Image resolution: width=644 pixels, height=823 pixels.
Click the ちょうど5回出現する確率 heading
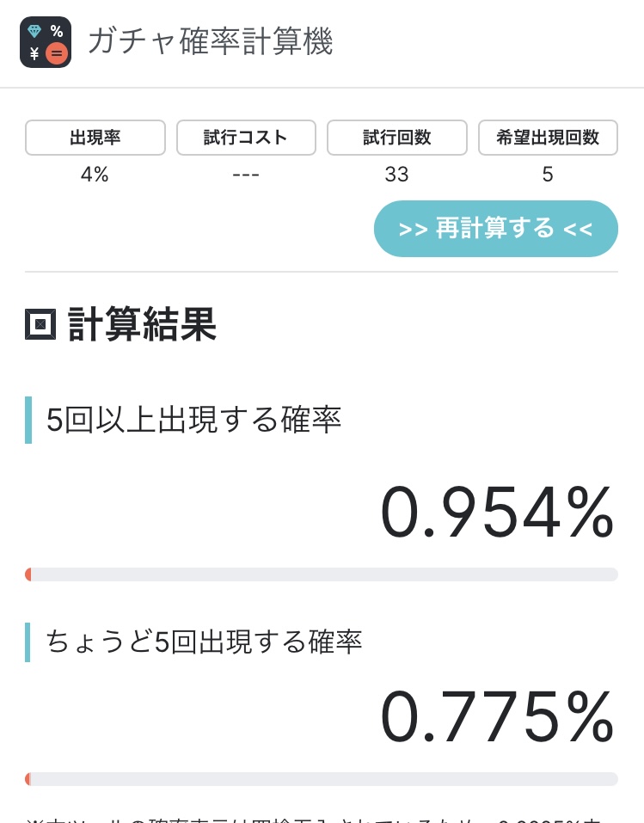[204, 642]
